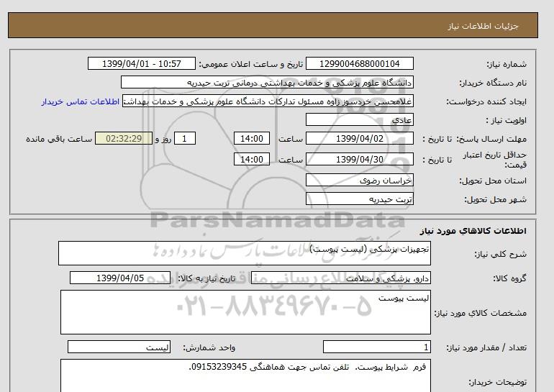Viewport: 554px width, 392px height.
Task: Click the unit of measure field لیست
Action: (119, 347)
